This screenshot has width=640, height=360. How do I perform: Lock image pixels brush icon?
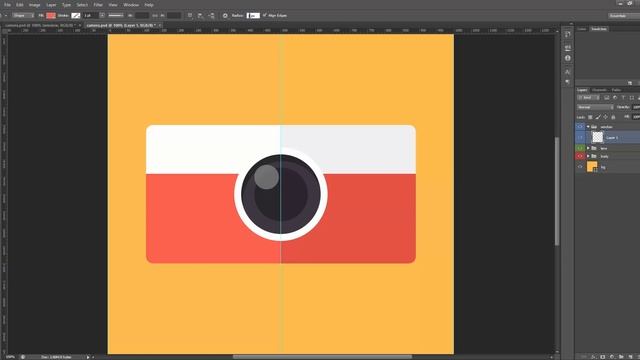pyautogui.click(x=598, y=117)
